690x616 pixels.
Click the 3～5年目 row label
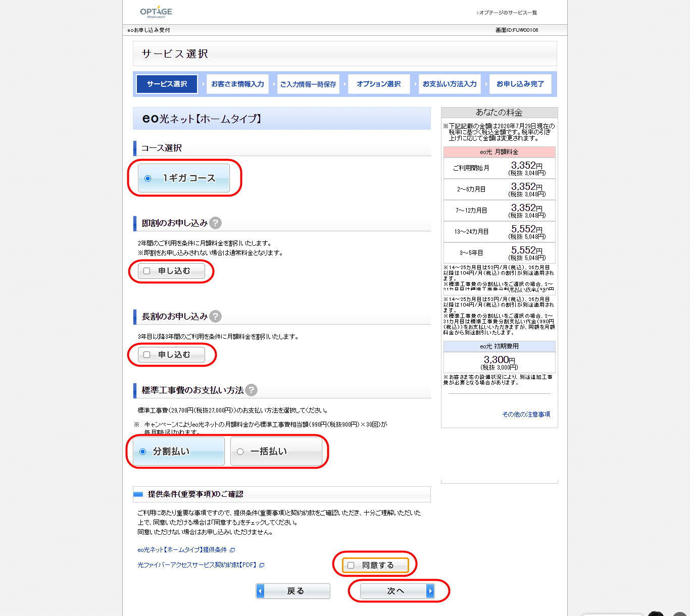(x=471, y=253)
